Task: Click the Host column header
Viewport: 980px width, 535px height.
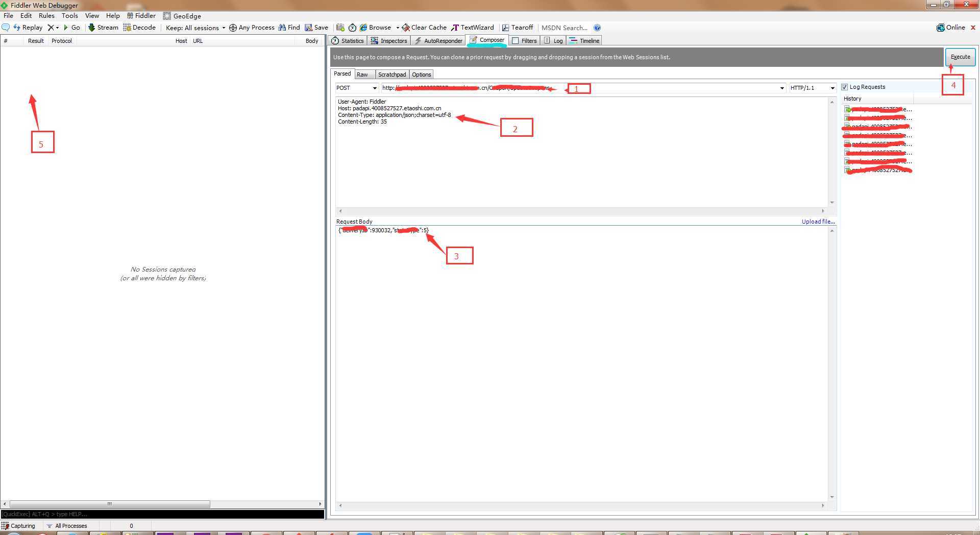Action: coord(181,41)
